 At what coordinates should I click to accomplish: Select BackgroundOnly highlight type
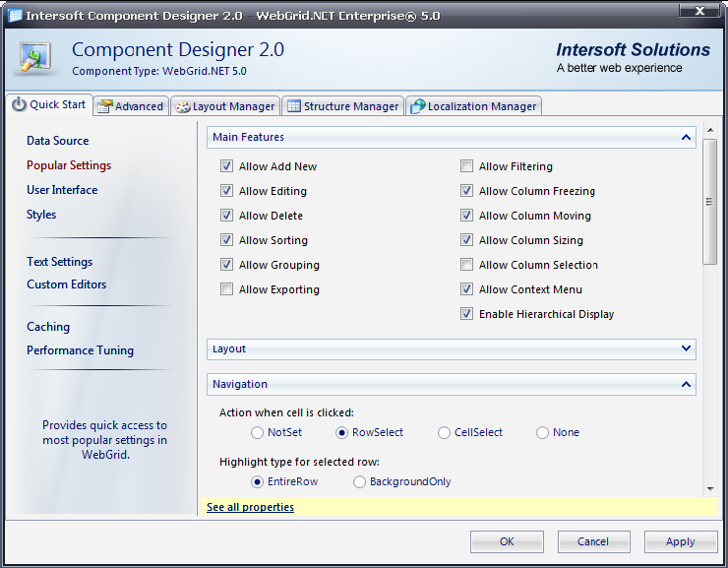359,482
